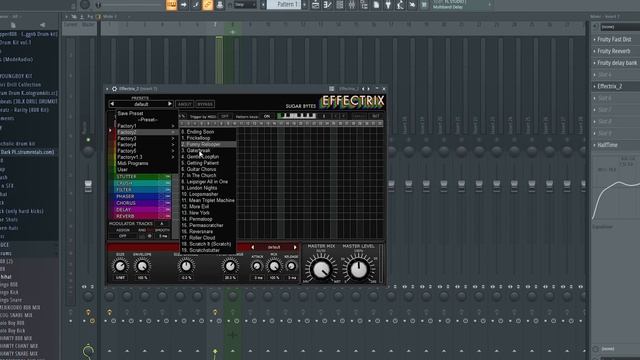Toggle the STUTTER track on button

(x=167, y=177)
